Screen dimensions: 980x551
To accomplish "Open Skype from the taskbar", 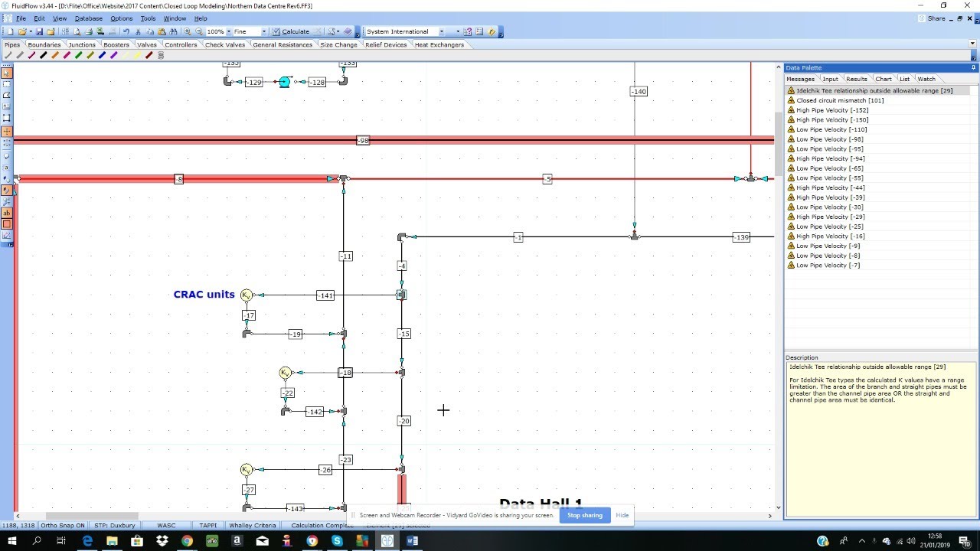I will point(337,540).
